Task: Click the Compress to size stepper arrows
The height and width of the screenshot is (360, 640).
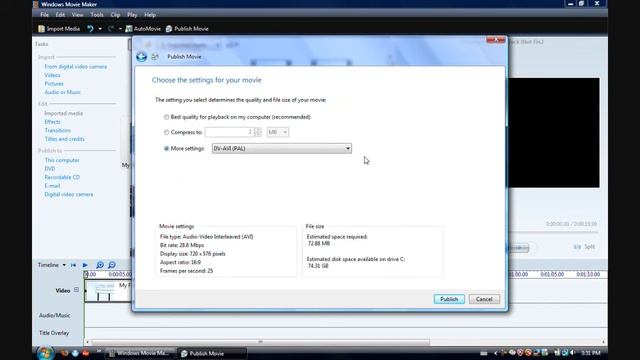Action: tap(258, 132)
